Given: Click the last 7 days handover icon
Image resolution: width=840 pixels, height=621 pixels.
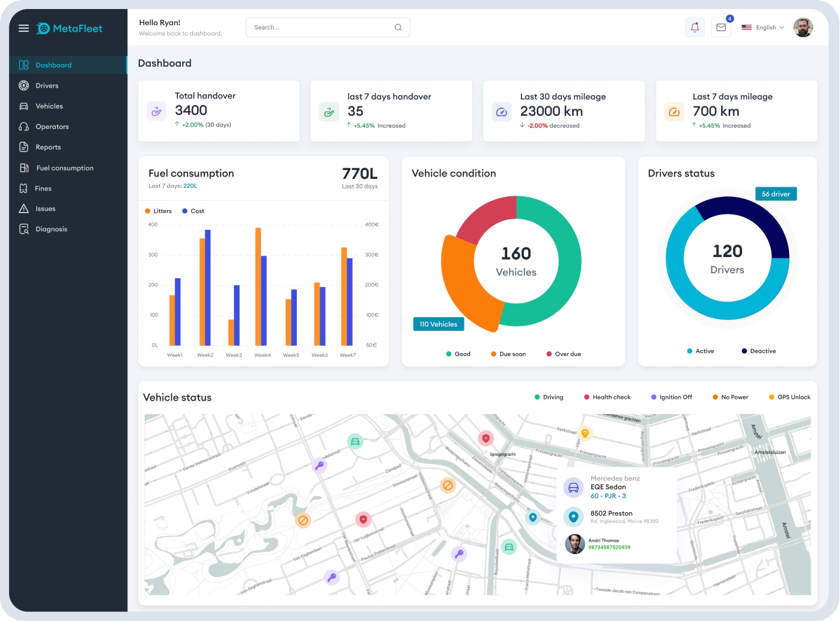Looking at the screenshot, I should (x=329, y=112).
